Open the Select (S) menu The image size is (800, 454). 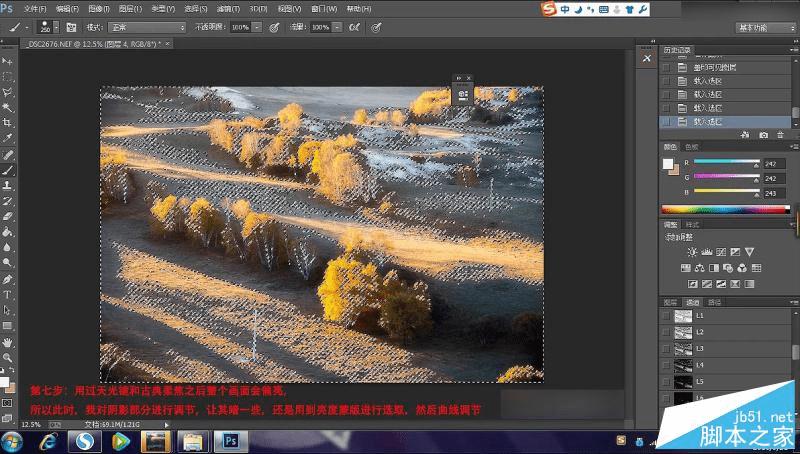tap(195, 9)
